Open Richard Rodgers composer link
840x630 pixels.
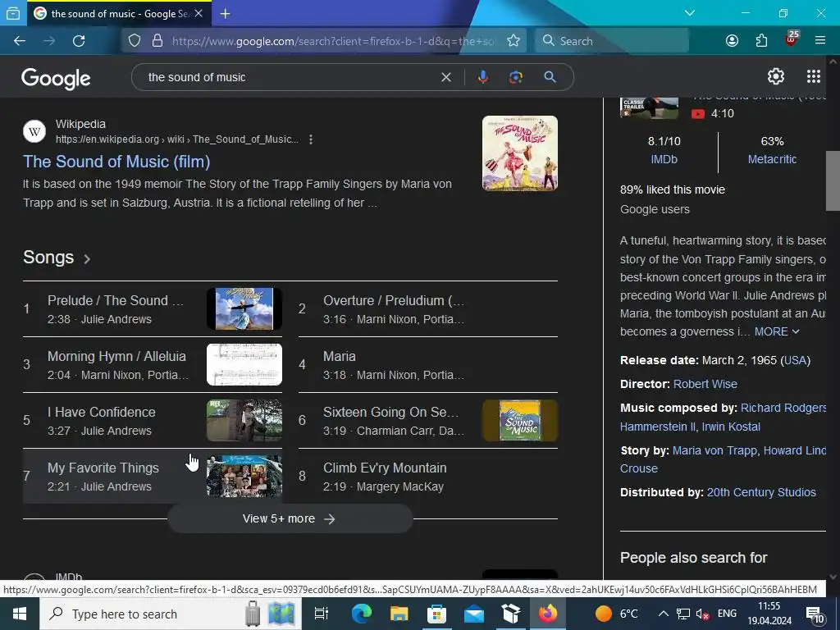point(783,408)
